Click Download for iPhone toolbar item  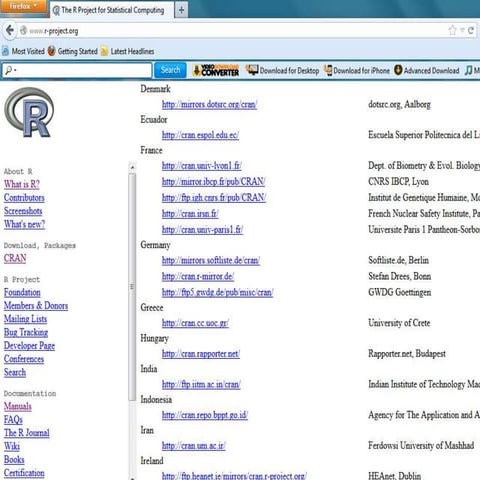click(357, 70)
